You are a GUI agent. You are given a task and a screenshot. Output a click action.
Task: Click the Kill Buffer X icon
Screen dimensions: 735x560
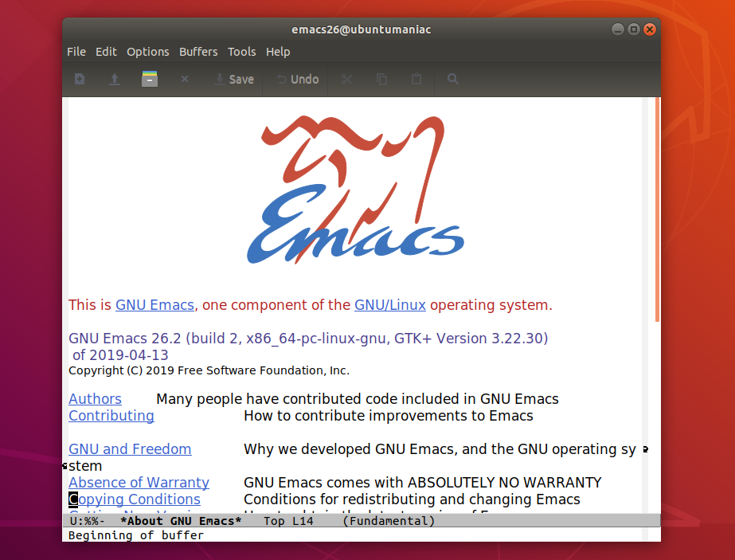185,79
